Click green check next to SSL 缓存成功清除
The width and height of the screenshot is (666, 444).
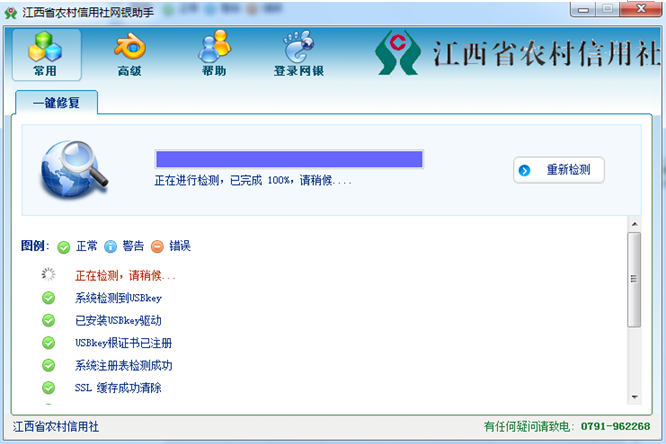pyautogui.click(x=48, y=387)
